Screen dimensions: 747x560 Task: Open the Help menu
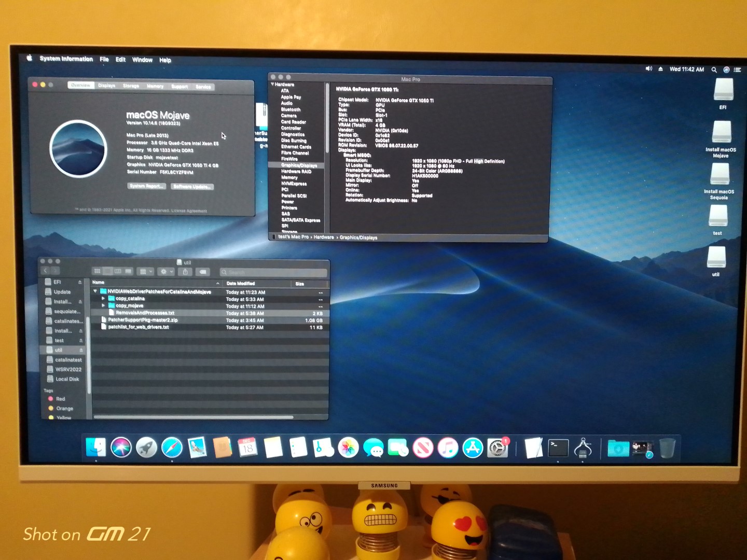[165, 60]
